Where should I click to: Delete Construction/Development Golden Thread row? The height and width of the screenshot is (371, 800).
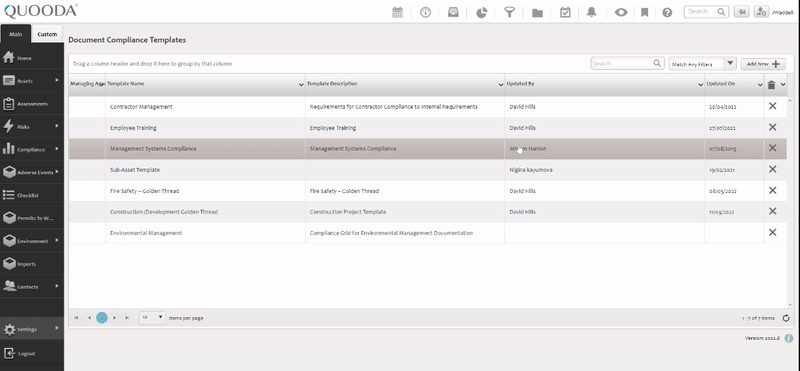point(772,211)
